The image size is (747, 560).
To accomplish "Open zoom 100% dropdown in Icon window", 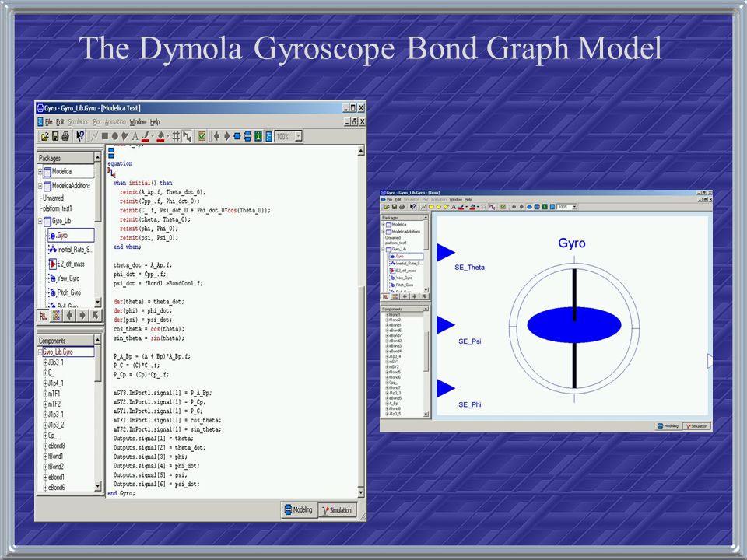I will [x=574, y=207].
